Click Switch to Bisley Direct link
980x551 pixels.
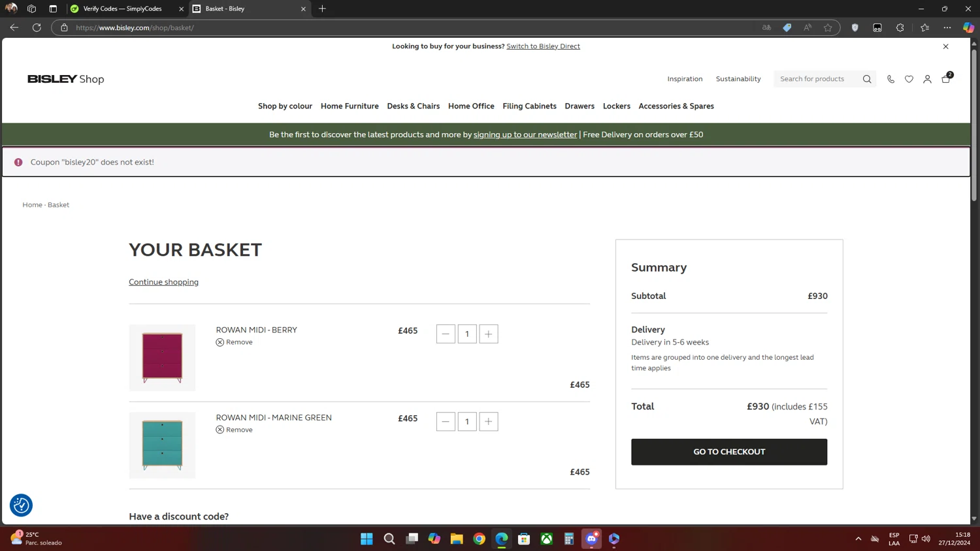coord(543,46)
